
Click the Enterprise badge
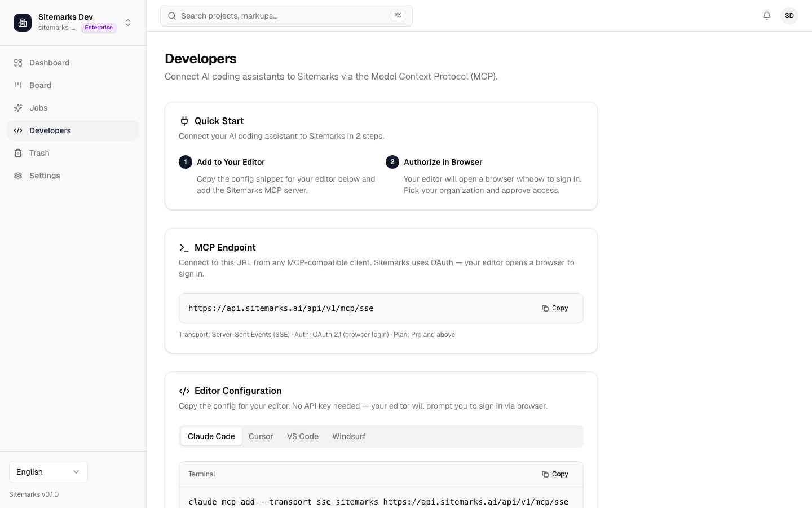click(99, 27)
